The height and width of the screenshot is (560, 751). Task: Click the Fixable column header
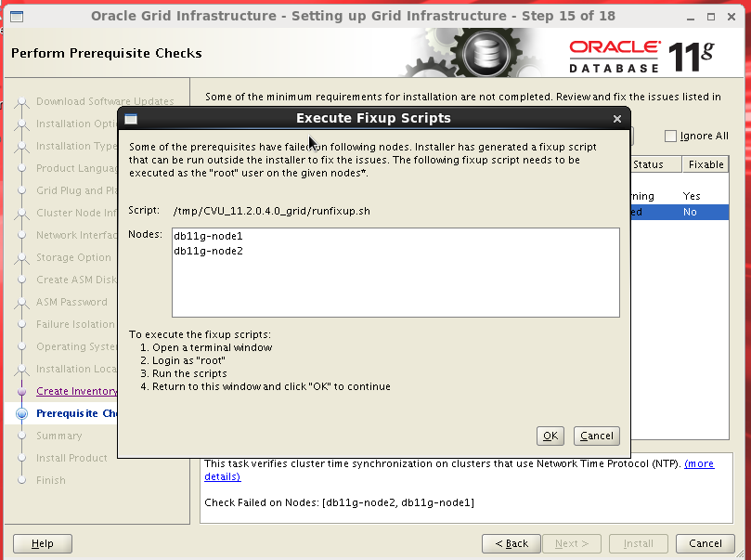coord(706,164)
